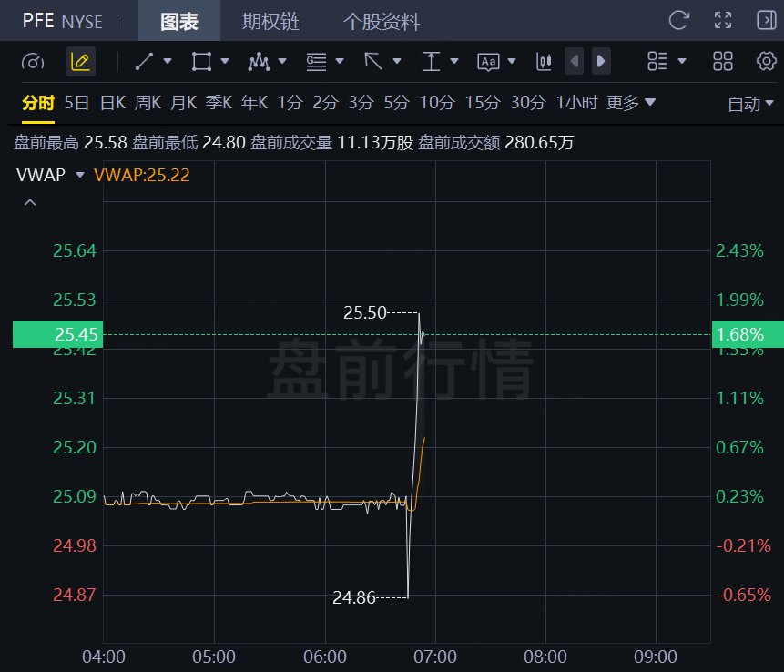This screenshot has width=784, height=672.
Task: Open the list layout icon
Action: click(x=657, y=62)
